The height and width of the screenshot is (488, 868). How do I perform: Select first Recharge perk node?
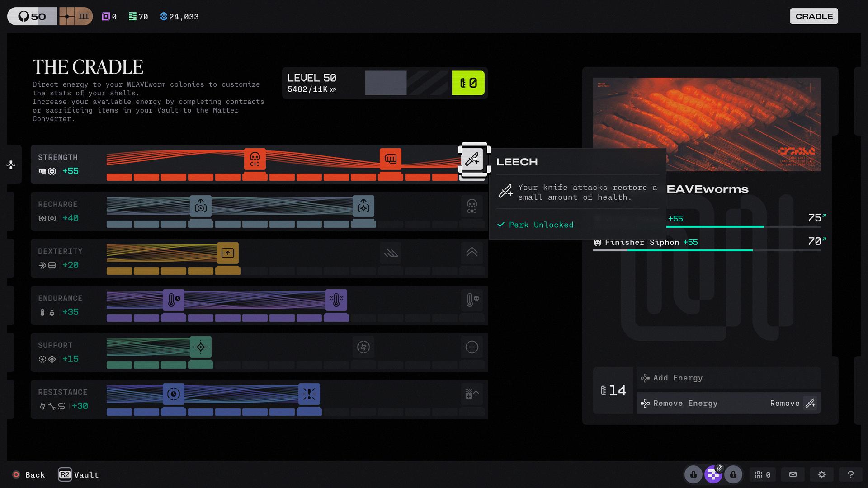[201, 206]
